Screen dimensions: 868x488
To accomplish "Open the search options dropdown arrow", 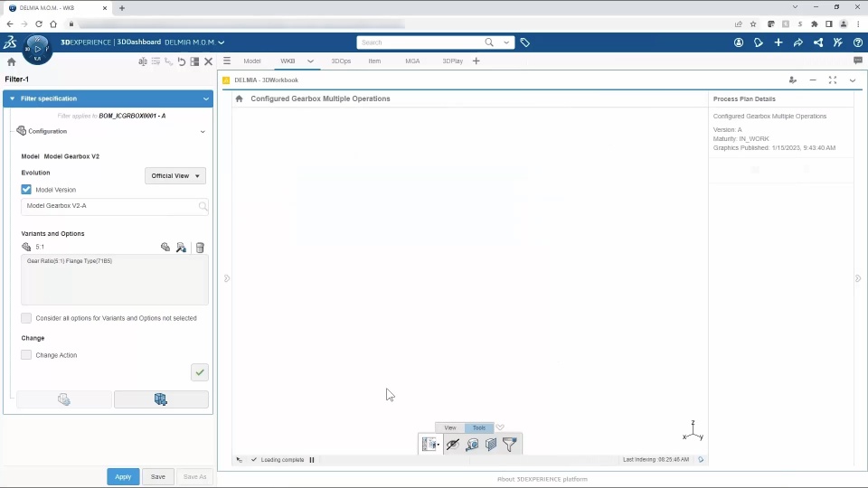I will (x=506, y=42).
